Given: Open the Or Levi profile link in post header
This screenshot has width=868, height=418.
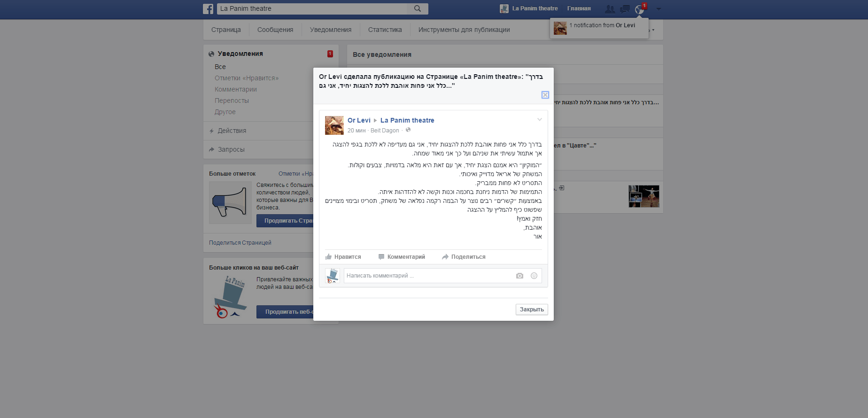Looking at the screenshot, I should point(359,120).
